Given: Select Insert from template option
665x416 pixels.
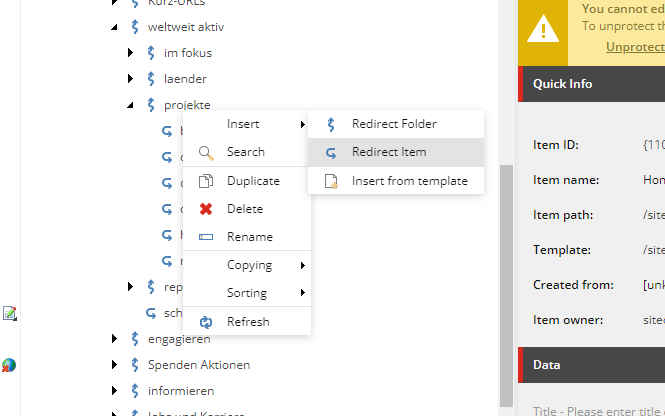Looking at the screenshot, I should (x=396, y=181).
